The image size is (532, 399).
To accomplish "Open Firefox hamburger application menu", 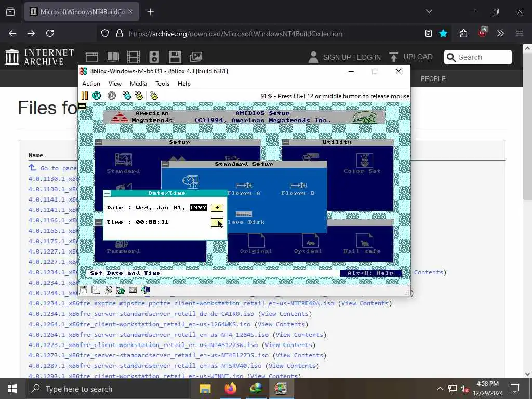I will [x=520, y=33].
